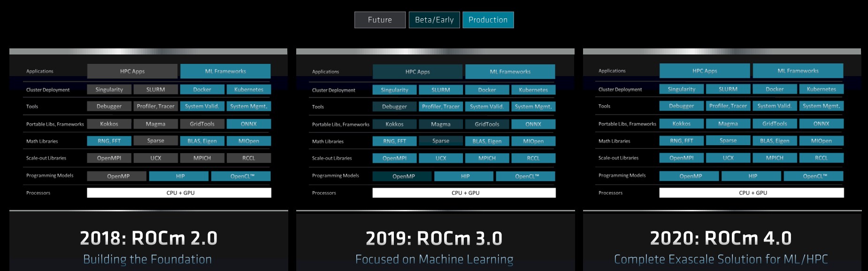Click OpenMPI in the ROCm 2.0 panel

coord(109,158)
